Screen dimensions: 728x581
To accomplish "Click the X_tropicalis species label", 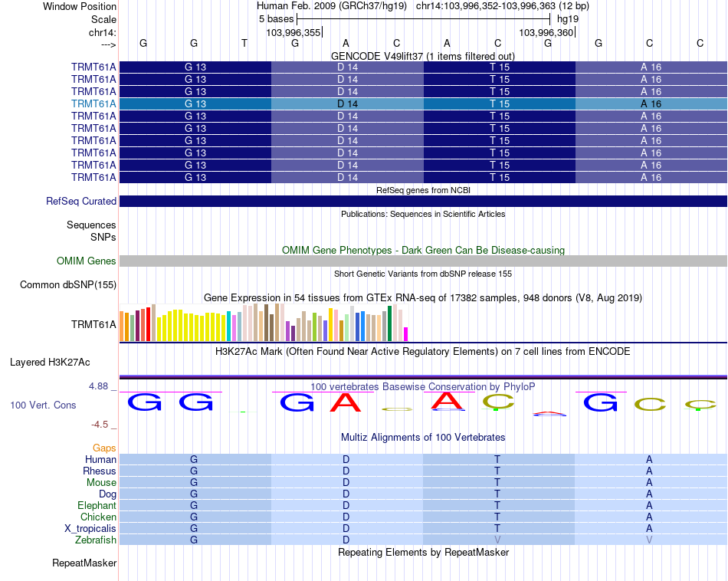I will coord(90,529).
